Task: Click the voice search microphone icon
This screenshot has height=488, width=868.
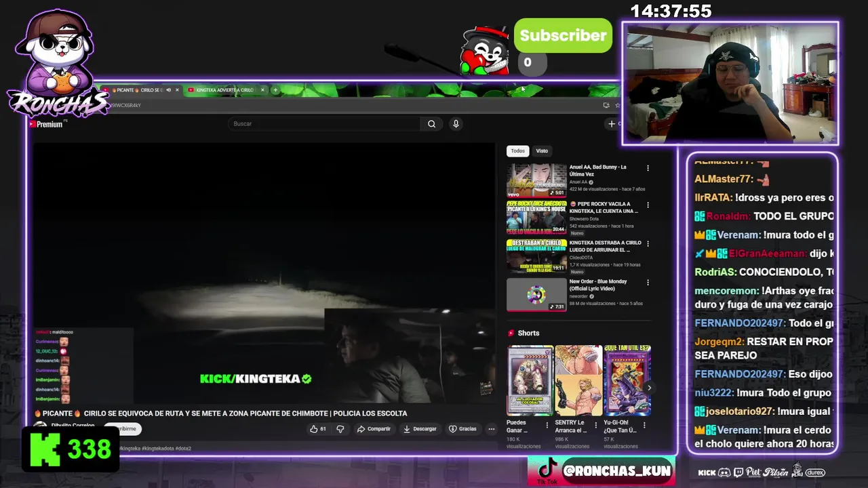Action: [456, 124]
